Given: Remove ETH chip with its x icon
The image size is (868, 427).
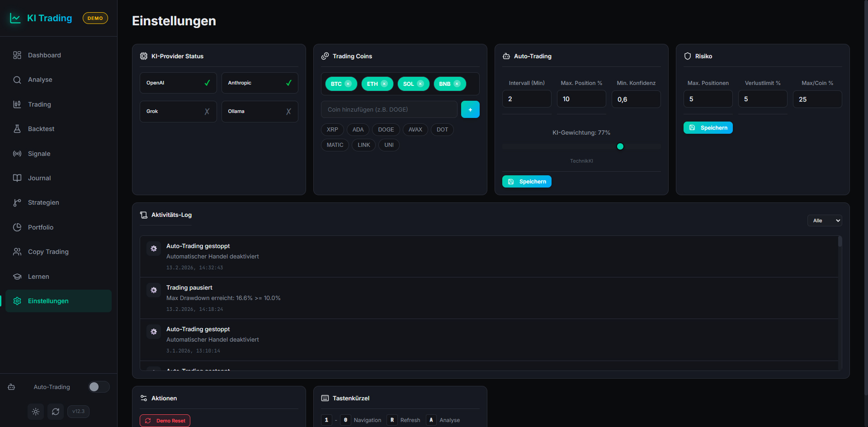Looking at the screenshot, I should (x=384, y=84).
